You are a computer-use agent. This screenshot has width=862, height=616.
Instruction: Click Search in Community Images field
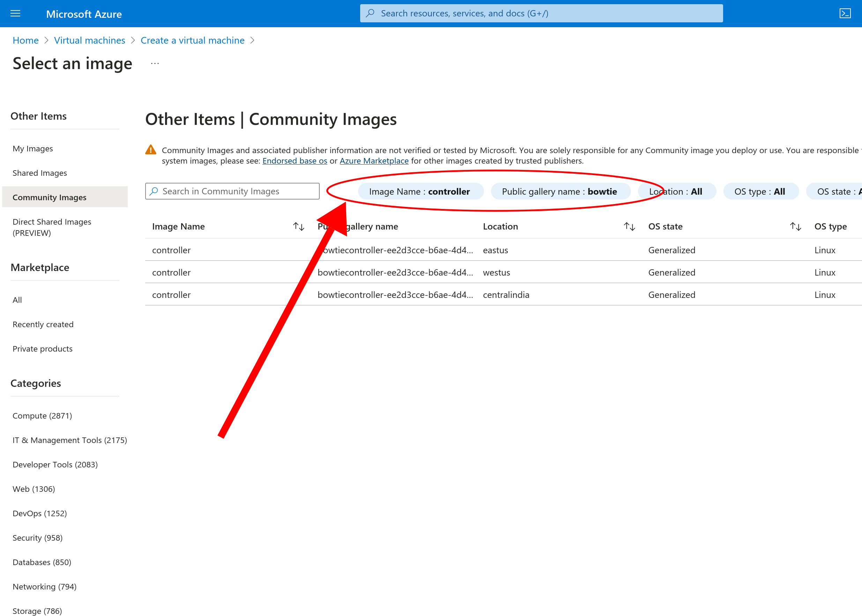tap(232, 191)
